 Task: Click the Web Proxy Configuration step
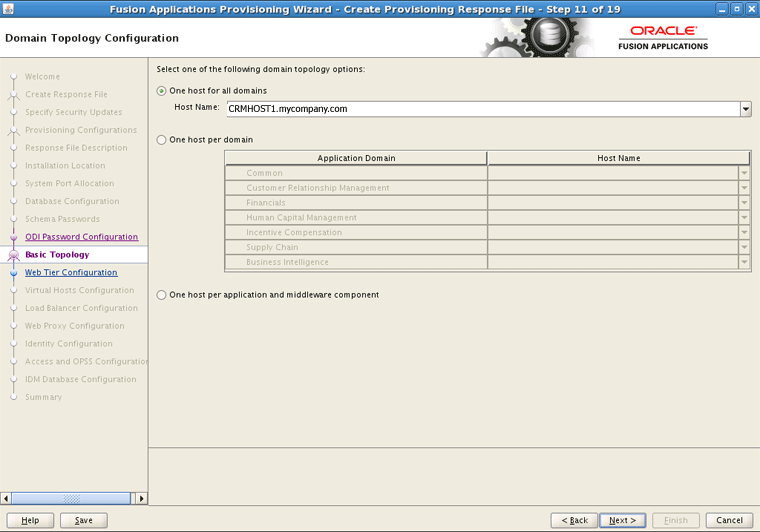(x=75, y=326)
